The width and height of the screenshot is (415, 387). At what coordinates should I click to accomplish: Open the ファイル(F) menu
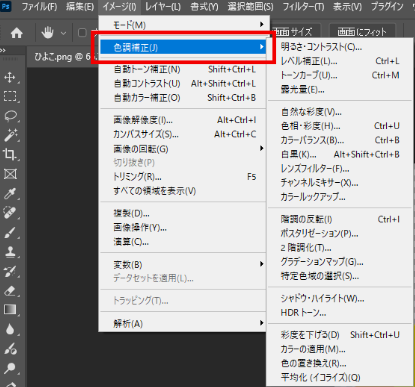(39, 6)
